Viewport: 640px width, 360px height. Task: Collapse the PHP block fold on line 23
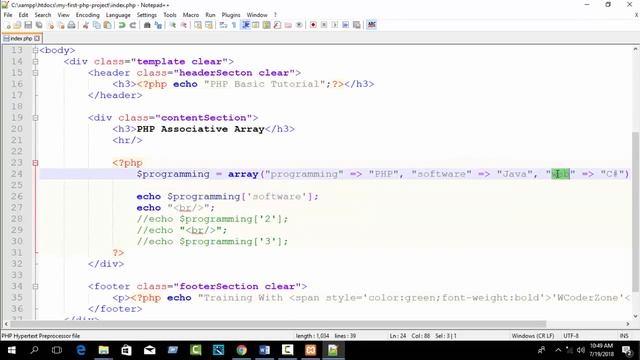point(36,163)
